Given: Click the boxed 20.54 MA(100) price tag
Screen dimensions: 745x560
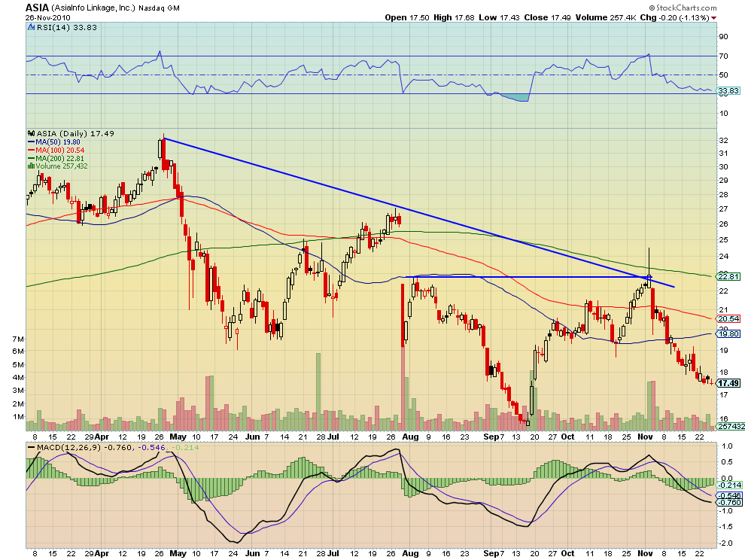Looking at the screenshot, I should point(728,319).
